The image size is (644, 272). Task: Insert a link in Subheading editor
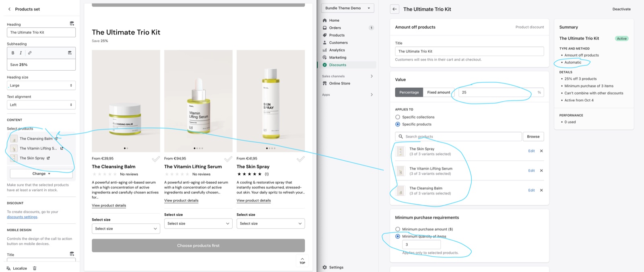[x=30, y=53]
